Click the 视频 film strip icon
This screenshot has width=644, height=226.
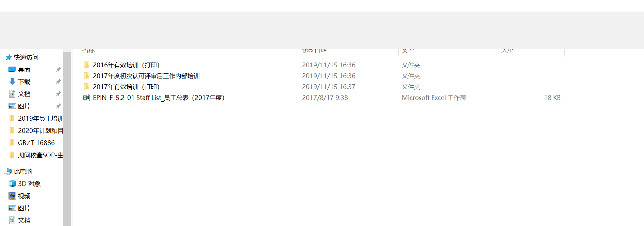[12, 196]
